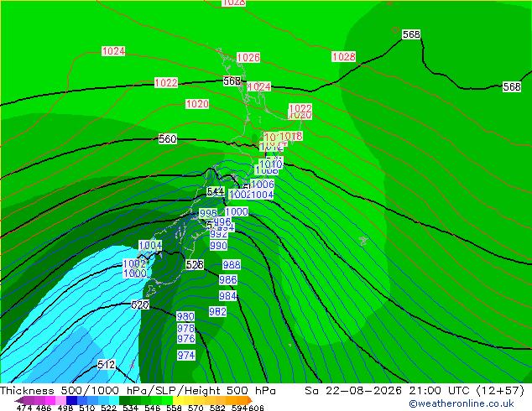
Task: Click the black 560 height contour label
Action: coord(168,138)
